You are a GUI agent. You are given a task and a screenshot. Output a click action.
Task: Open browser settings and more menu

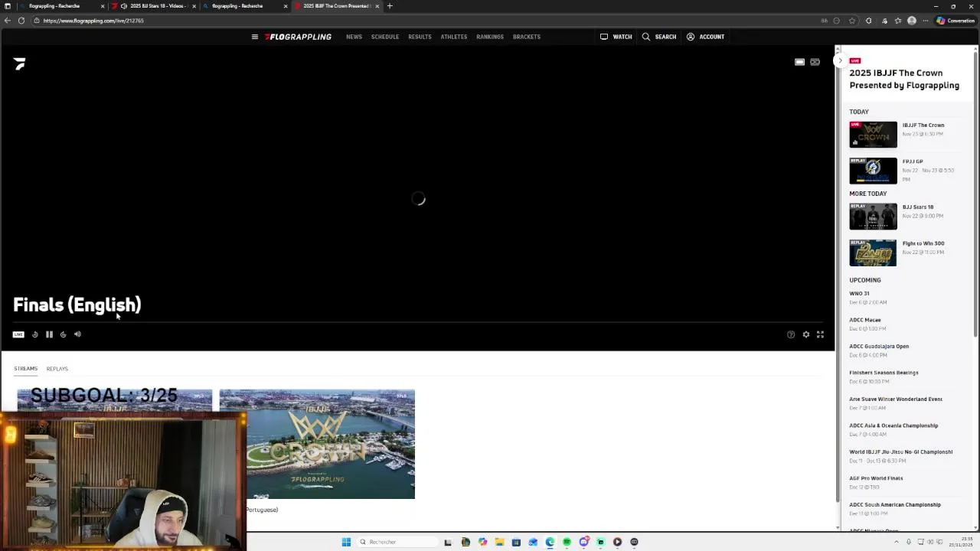pos(926,21)
